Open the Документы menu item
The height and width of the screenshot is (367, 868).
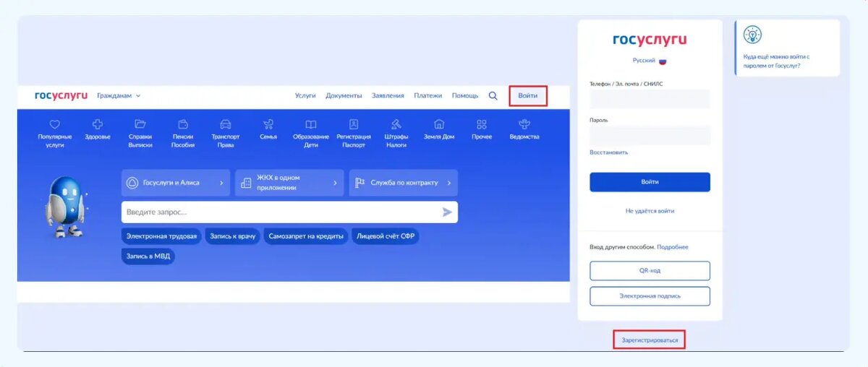click(x=344, y=95)
